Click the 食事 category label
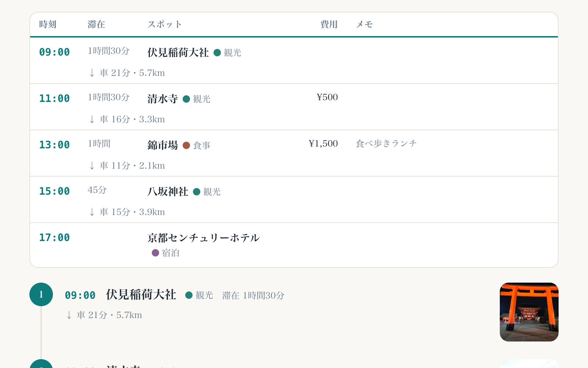Viewport: 588px width, 368px height. 202,145
